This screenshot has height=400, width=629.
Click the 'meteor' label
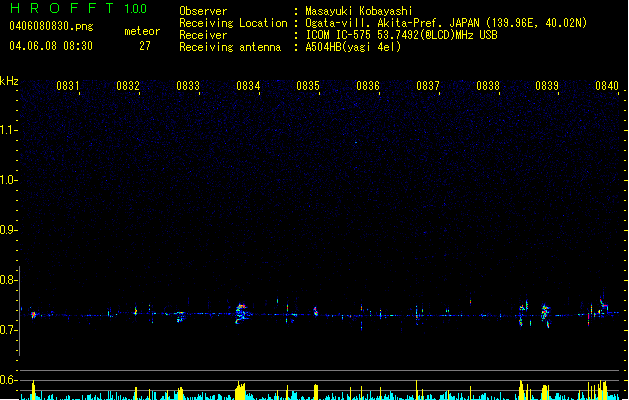(x=142, y=31)
